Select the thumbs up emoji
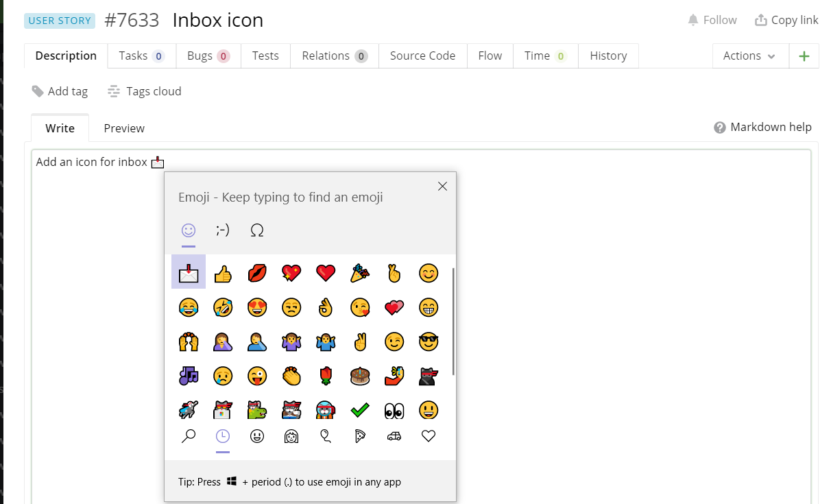The image size is (831, 504). pyautogui.click(x=223, y=272)
